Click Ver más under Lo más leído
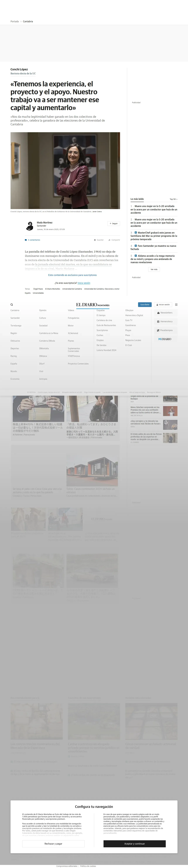The image size is (188, 868). [154, 269]
